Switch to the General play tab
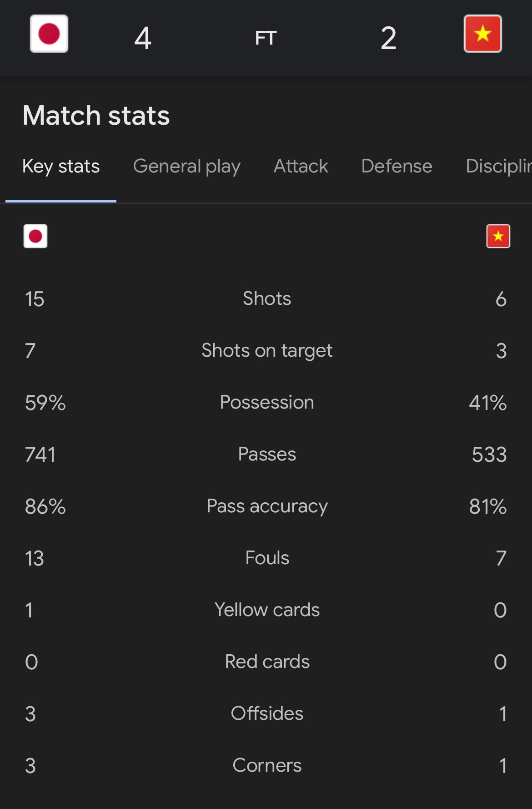Image resolution: width=532 pixels, height=809 pixels. pyautogui.click(x=186, y=167)
